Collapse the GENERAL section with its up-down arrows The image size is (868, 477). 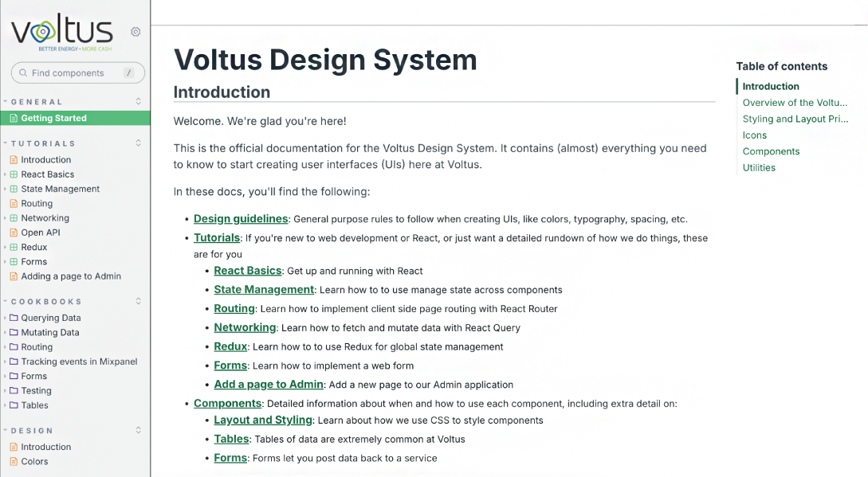pos(139,101)
